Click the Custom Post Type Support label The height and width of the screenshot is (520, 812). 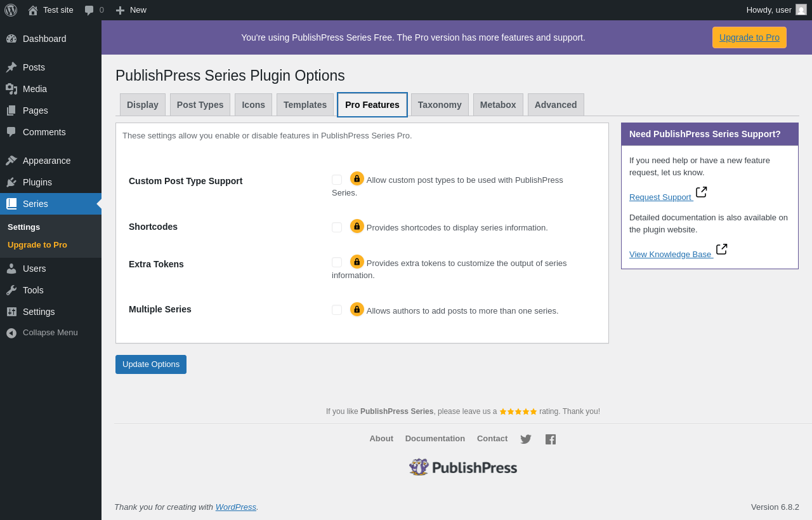tap(186, 181)
